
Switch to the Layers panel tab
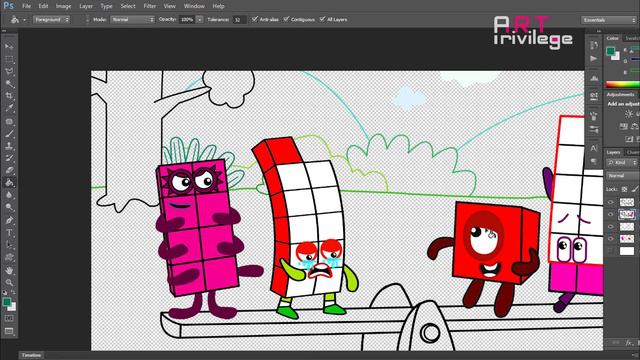pyautogui.click(x=613, y=152)
